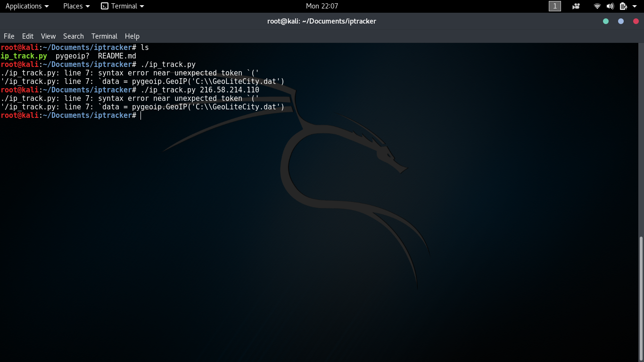Viewport: 644px width, 362px height.
Task: Click the window title root@kali: ~/Documents/iptracker
Action: pyautogui.click(x=322, y=21)
